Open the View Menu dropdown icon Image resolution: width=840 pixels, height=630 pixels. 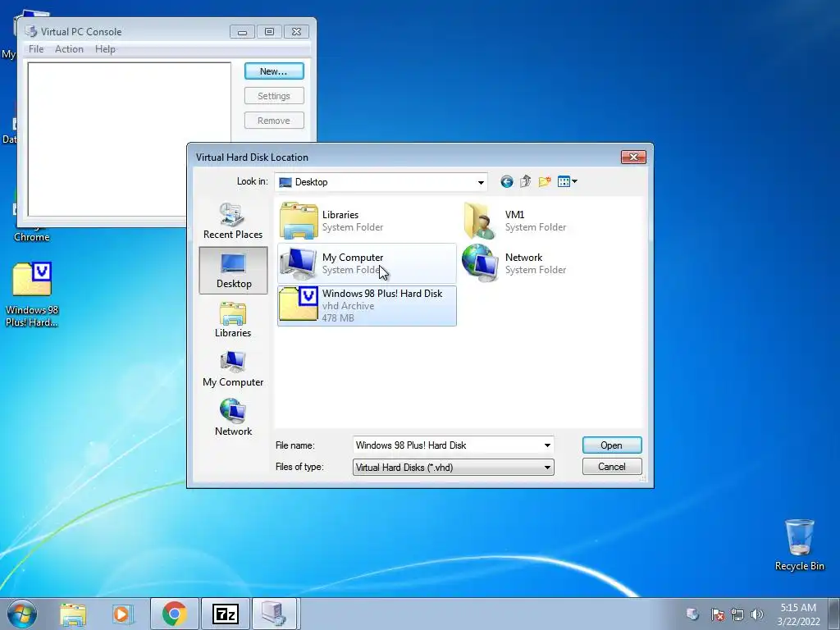pos(568,181)
